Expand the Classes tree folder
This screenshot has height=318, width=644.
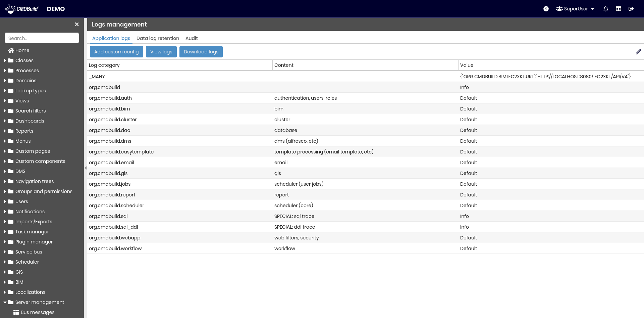(x=5, y=60)
